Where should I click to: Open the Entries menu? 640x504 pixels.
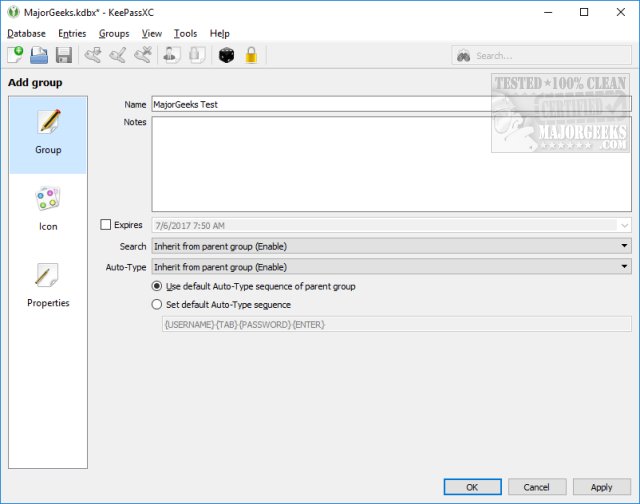pos(72,33)
